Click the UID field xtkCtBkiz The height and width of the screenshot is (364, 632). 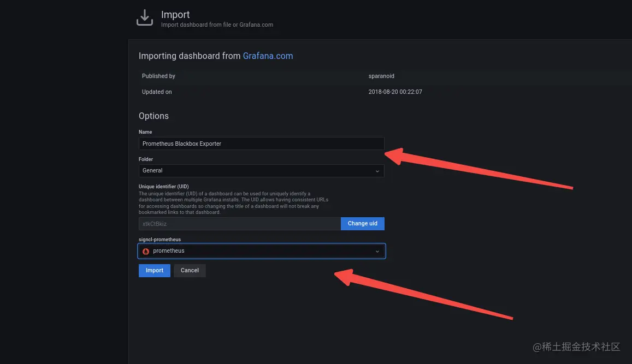(240, 224)
